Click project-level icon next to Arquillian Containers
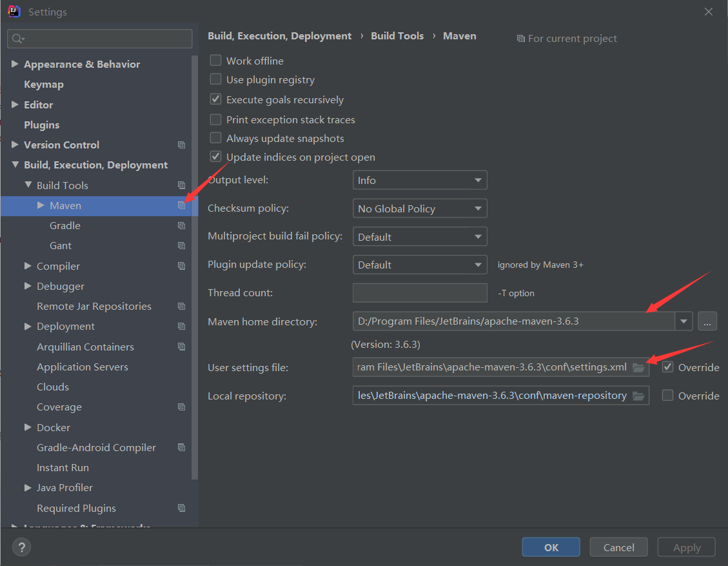The width and height of the screenshot is (728, 566). click(x=182, y=347)
